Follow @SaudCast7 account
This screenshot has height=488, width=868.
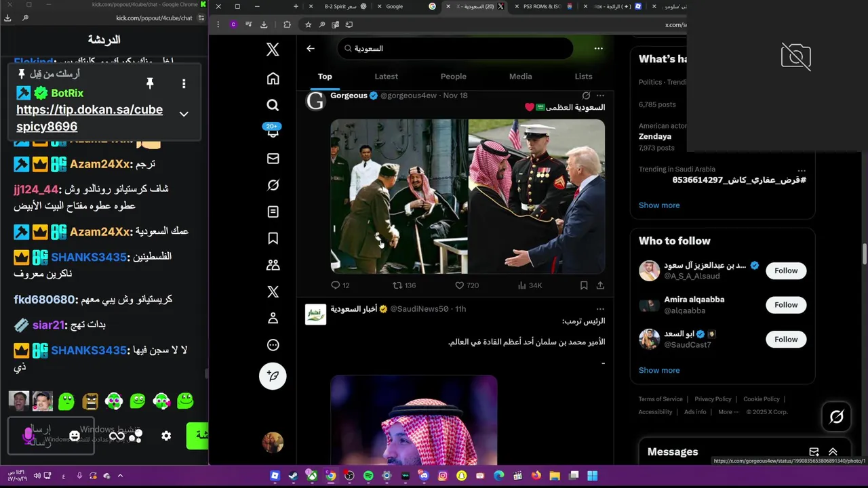[786, 340]
